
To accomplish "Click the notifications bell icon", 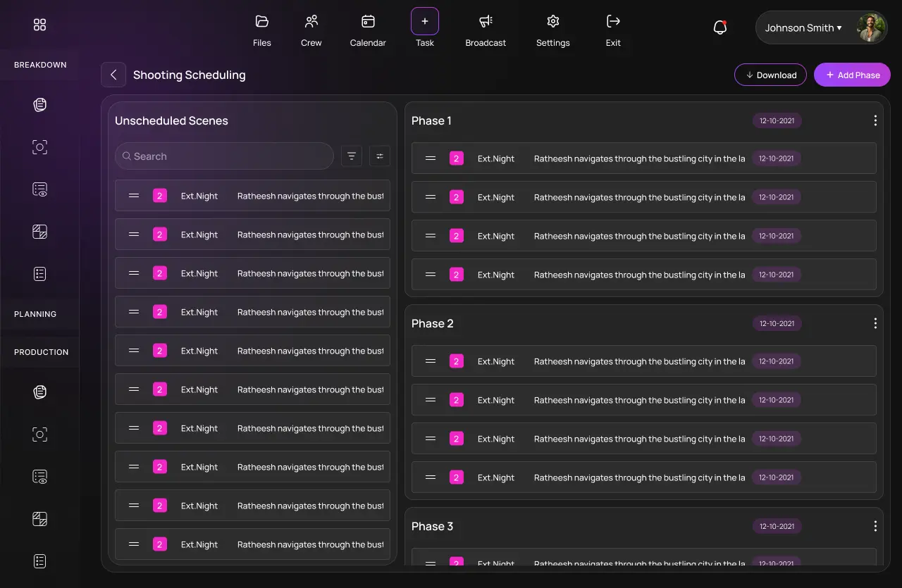I will pos(719,27).
